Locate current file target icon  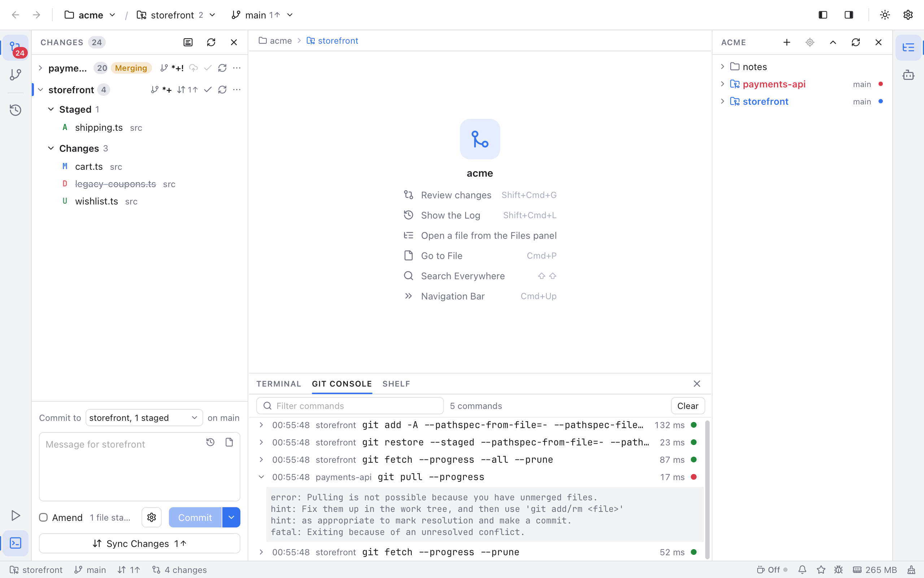click(810, 42)
